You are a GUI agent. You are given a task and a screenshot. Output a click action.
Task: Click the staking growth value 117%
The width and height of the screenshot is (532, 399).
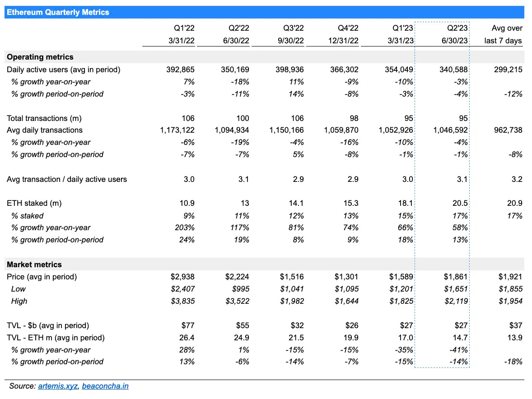pos(239,228)
